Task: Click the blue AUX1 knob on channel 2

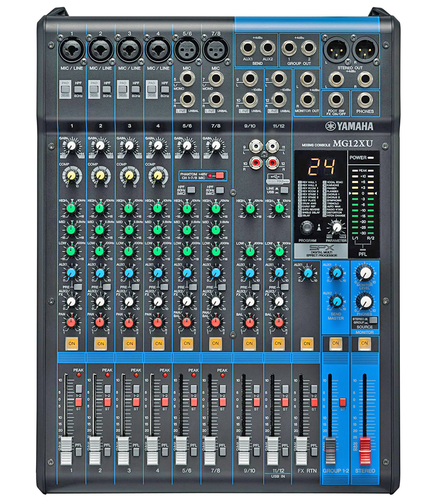Action: click(100, 273)
